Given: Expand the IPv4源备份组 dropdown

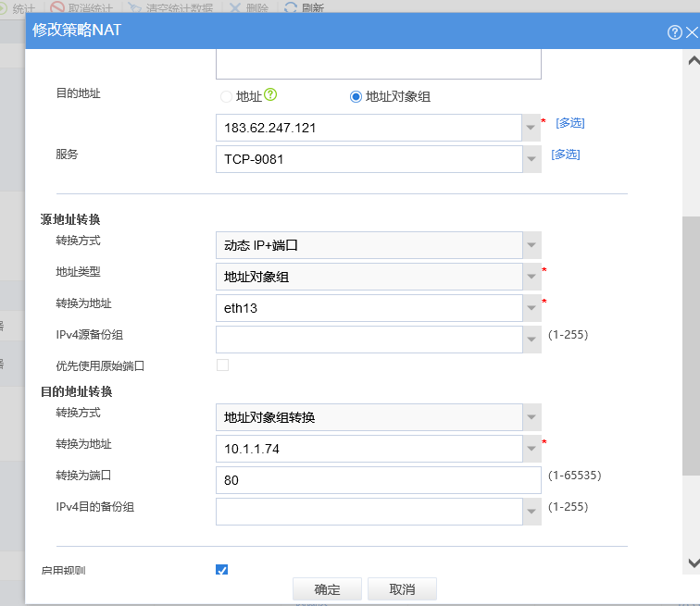Looking at the screenshot, I should [531, 340].
